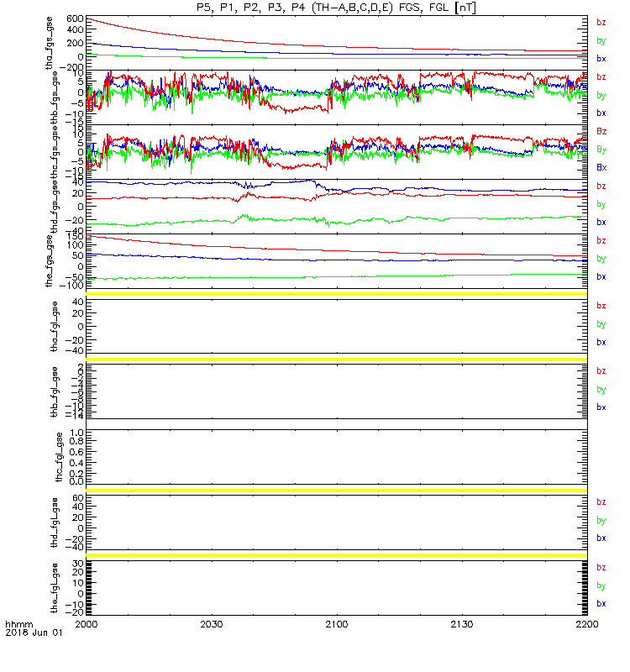Click the red bz legend of thd_fgl_gse panel
This screenshot has width=630, height=672.
[601, 501]
